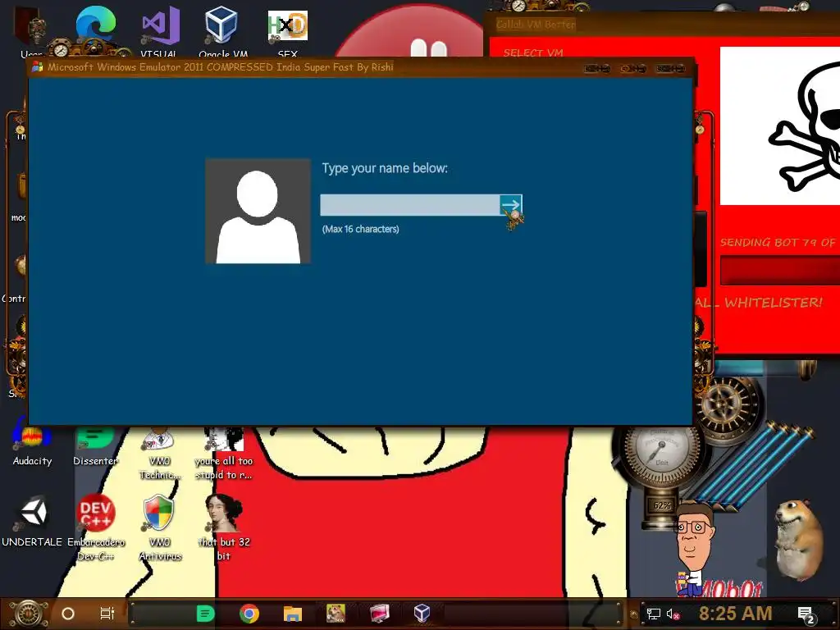
Task: Open Dissenter desktop icon
Action: (95, 447)
